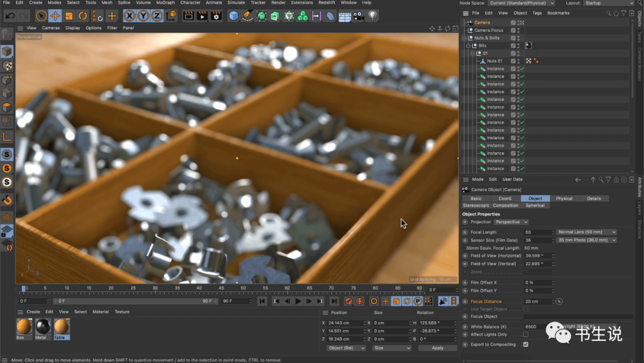Switch to the Physical tab in Attributes
Viewport: 644px width, 363px height.
coord(564,198)
